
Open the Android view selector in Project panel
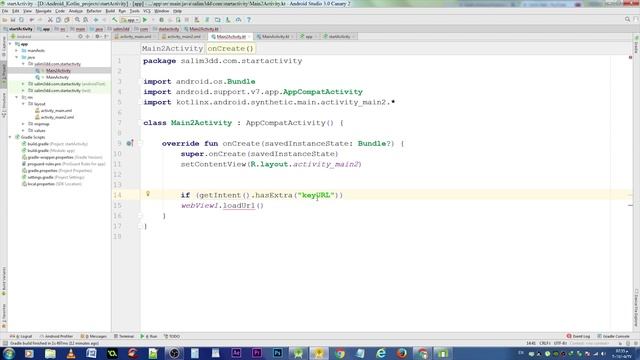40,37
